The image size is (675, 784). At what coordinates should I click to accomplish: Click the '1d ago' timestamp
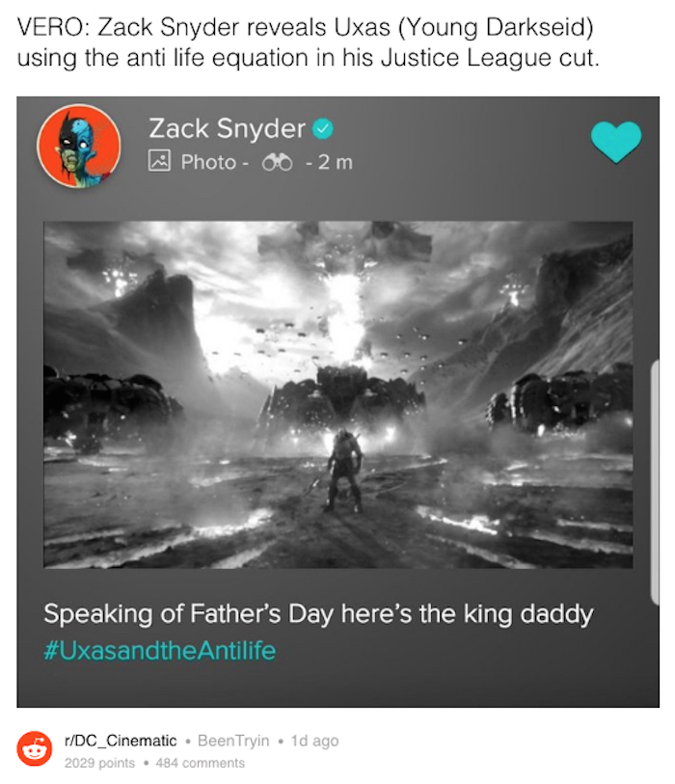(313, 741)
